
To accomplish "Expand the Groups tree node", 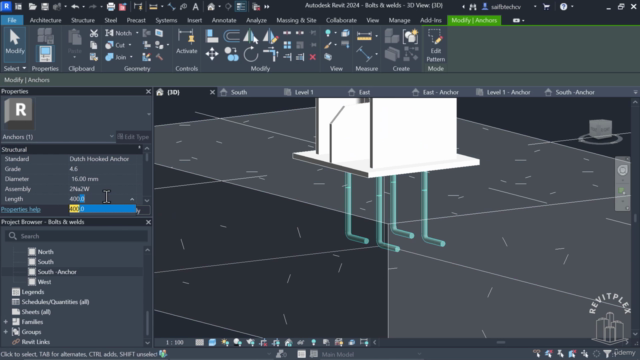I will pos(6,332).
